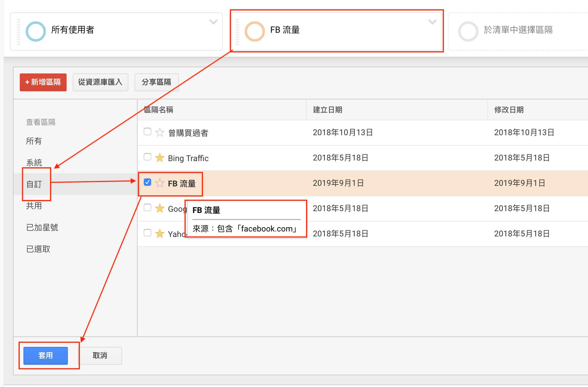Image resolution: width=588 pixels, height=387 pixels.
Task: Uncheck the FB 流量 checkbox
Action: pos(147,182)
